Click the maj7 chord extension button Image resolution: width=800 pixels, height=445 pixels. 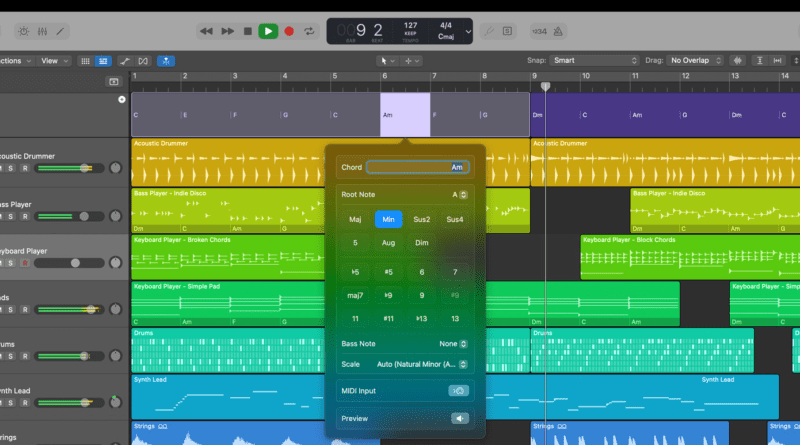tap(355, 295)
